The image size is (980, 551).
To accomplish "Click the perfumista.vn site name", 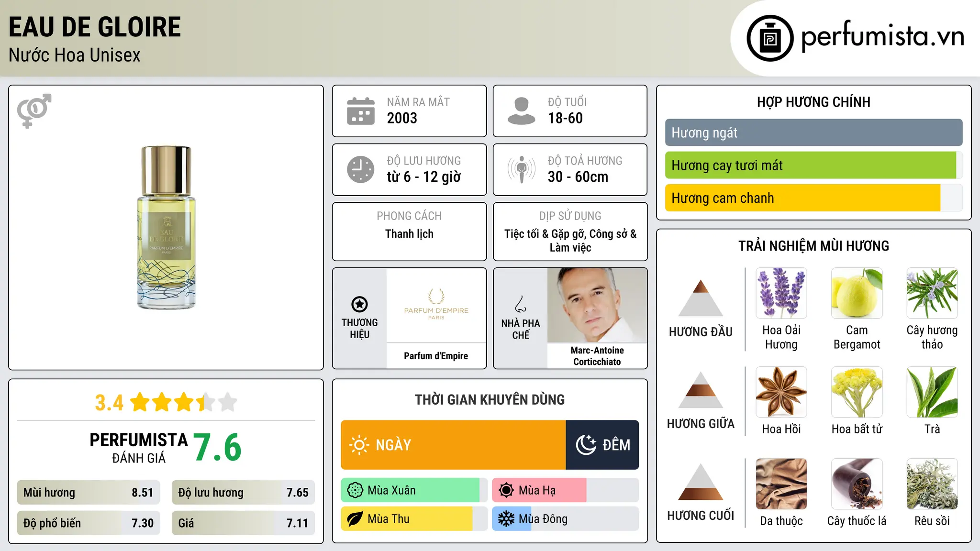I will (882, 36).
